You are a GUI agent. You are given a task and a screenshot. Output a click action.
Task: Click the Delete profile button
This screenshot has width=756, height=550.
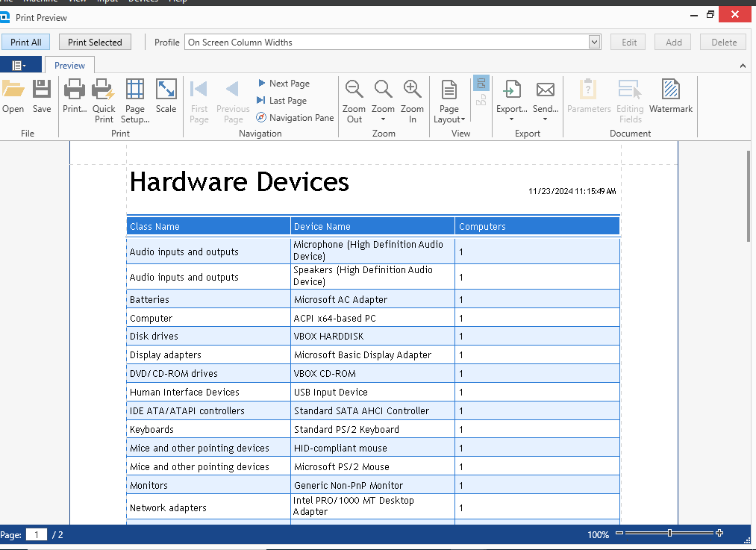click(x=724, y=42)
